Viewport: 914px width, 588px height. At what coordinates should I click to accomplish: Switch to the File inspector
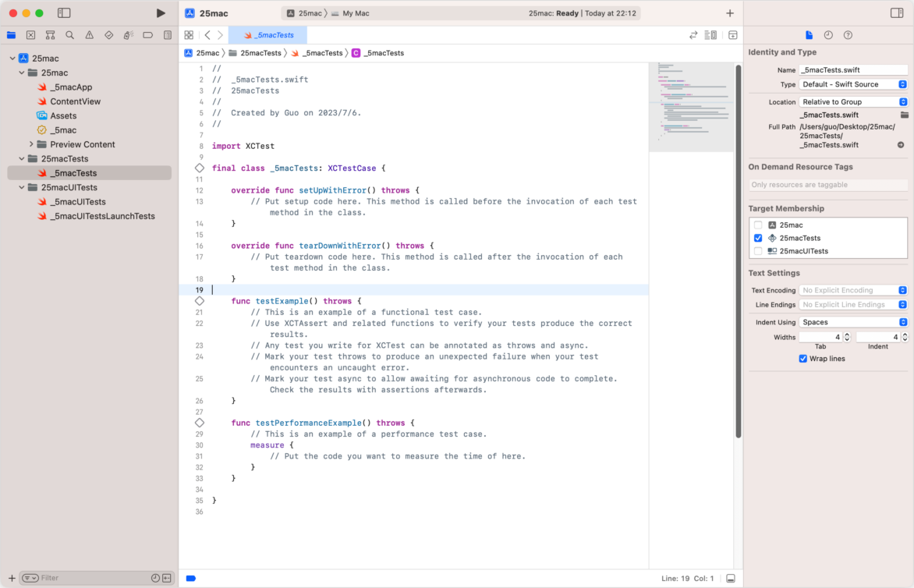pyautogui.click(x=809, y=35)
